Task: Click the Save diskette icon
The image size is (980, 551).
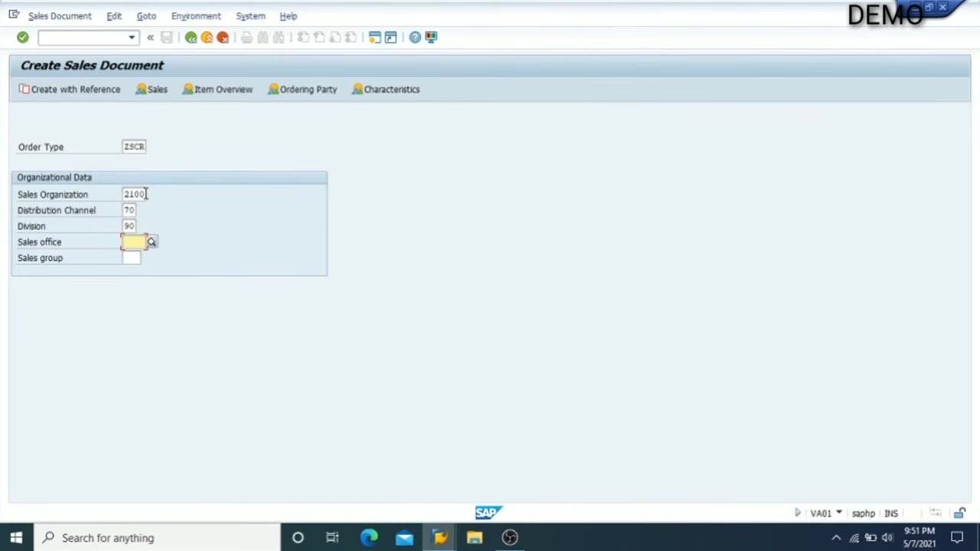Action: tap(166, 37)
